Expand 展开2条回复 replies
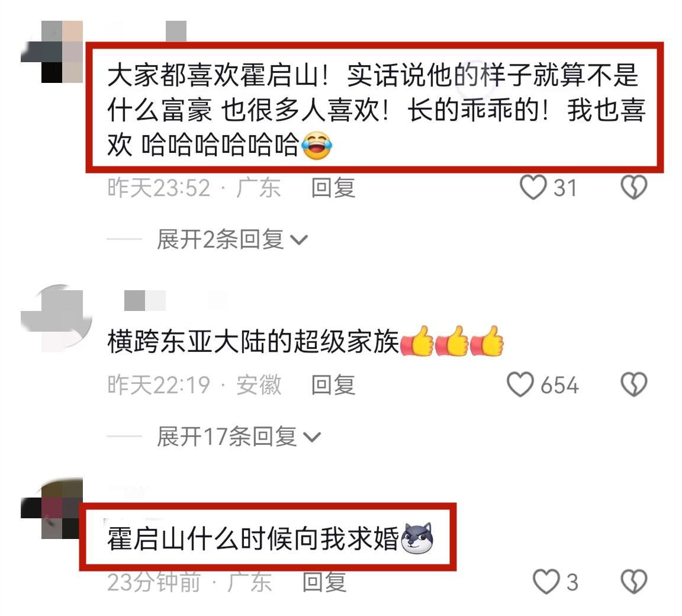The image size is (682, 616). pyautogui.click(x=232, y=239)
